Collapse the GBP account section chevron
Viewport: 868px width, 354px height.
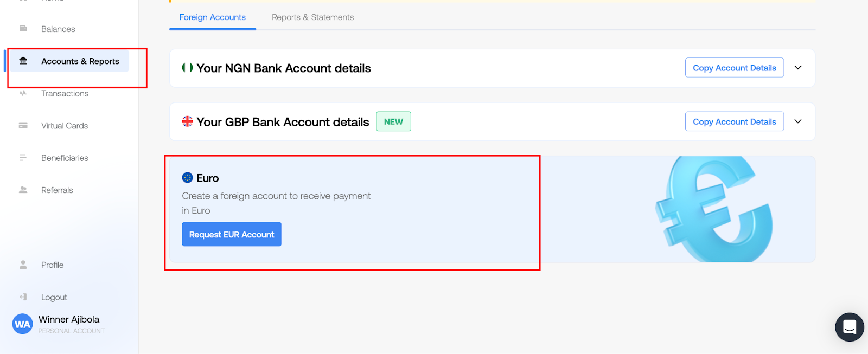pyautogui.click(x=797, y=121)
